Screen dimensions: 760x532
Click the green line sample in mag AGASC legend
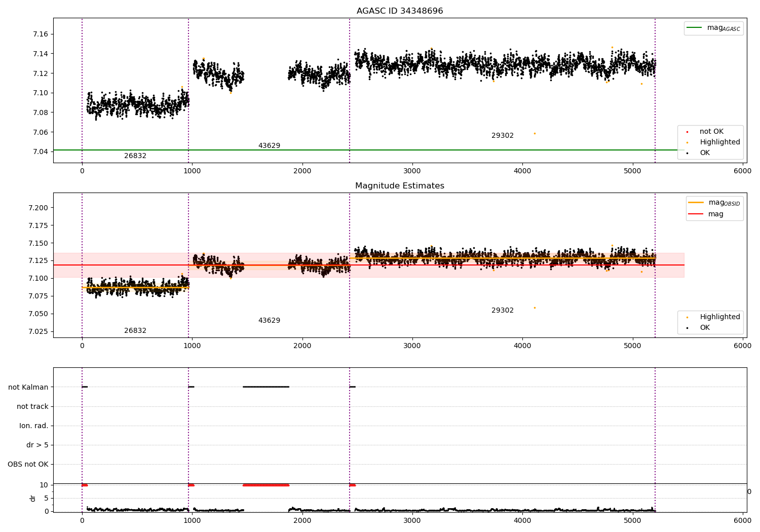pyautogui.click(x=694, y=28)
